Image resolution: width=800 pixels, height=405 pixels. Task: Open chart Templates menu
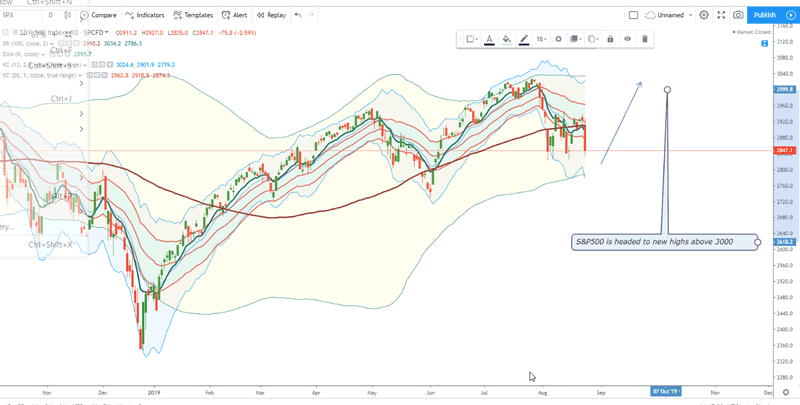[x=193, y=15]
